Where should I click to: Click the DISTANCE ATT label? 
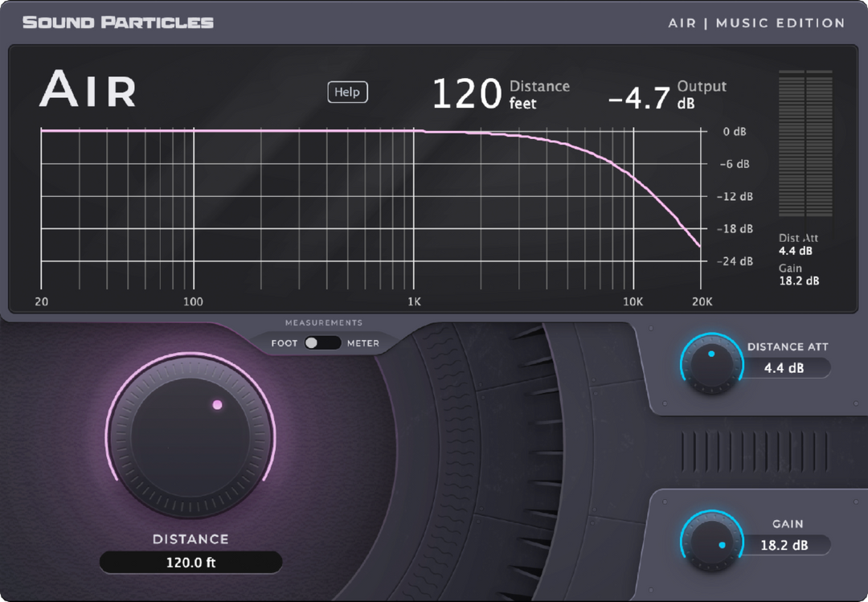click(x=788, y=346)
